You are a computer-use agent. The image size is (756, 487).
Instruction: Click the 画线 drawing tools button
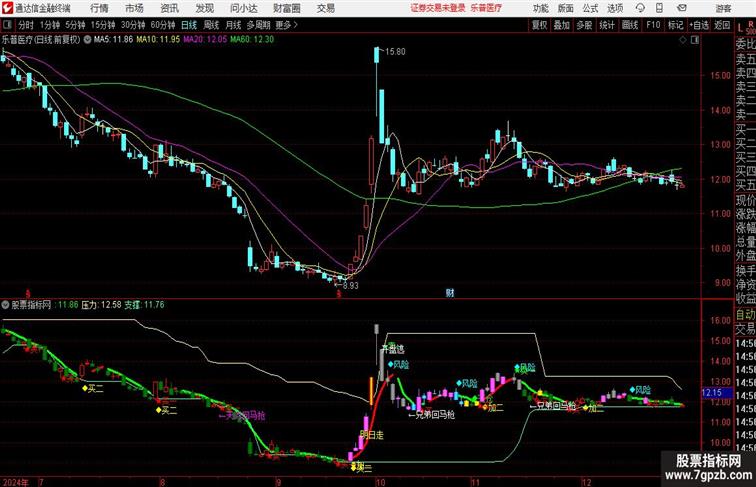pos(630,25)
